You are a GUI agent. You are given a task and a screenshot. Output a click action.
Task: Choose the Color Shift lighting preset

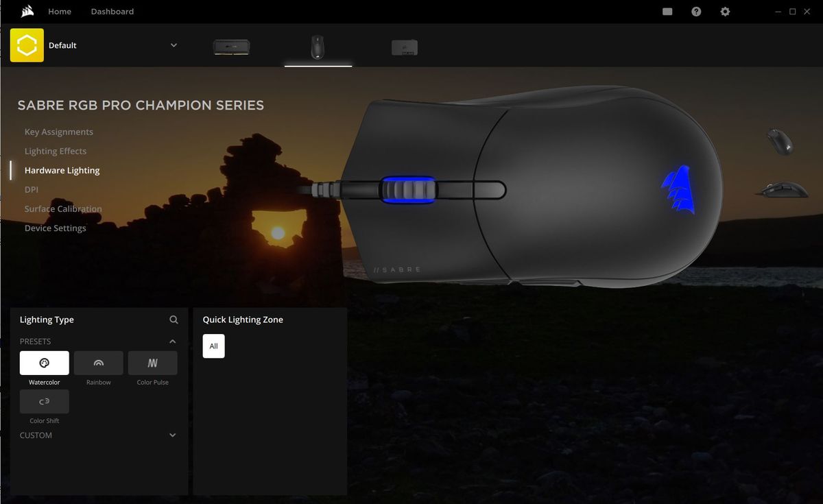coord(45,401)
